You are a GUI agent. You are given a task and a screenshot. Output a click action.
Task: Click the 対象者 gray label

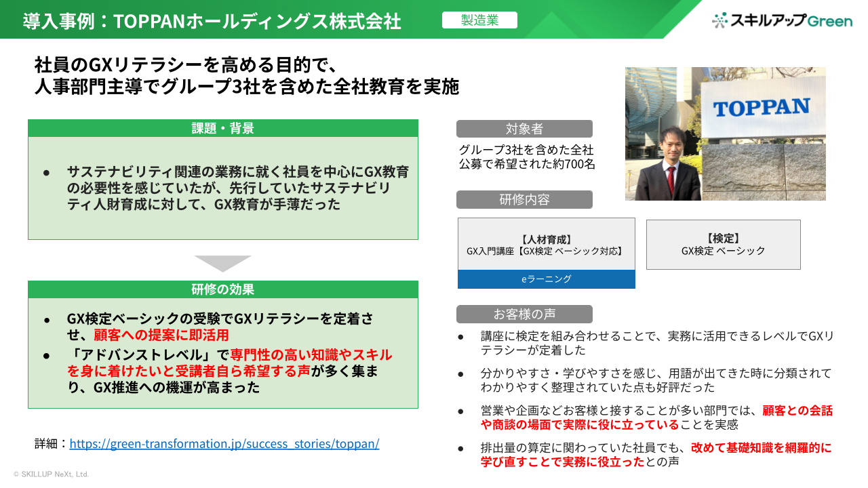point(524,129)
